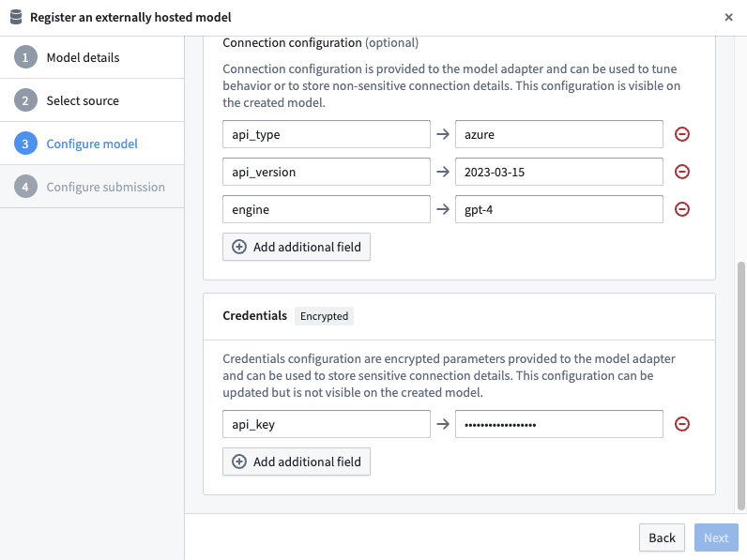Click the step 3 number circle
The width and height of the screenshot is (747, 560).
[25, 144]
